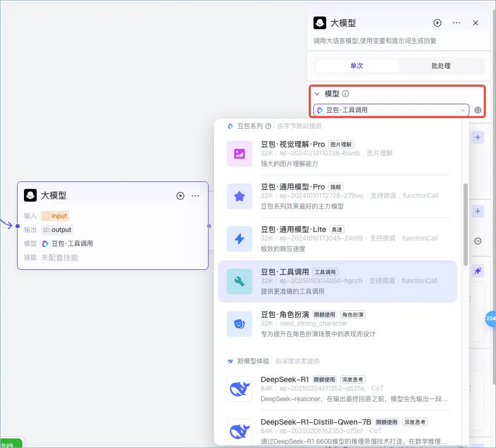This screenshot has height=448, width=496.
Task: Click 未配置技能 text on canvas node
Action: 60,258
